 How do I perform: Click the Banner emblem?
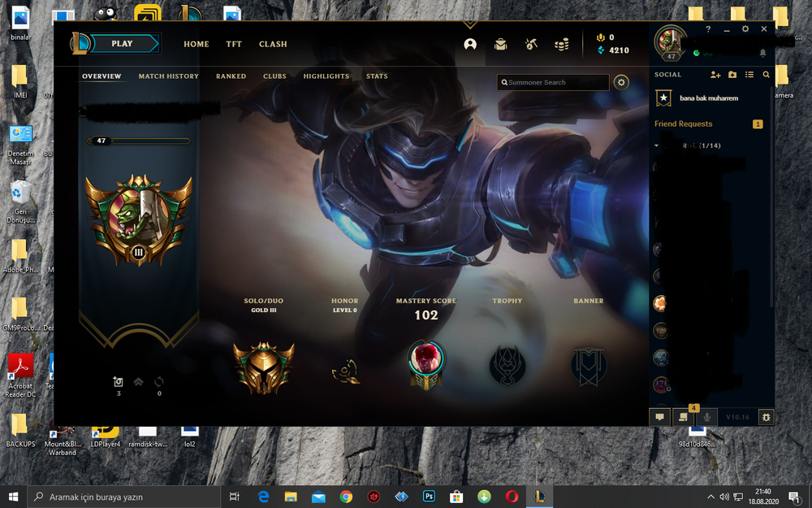click(x=589, y=366)
